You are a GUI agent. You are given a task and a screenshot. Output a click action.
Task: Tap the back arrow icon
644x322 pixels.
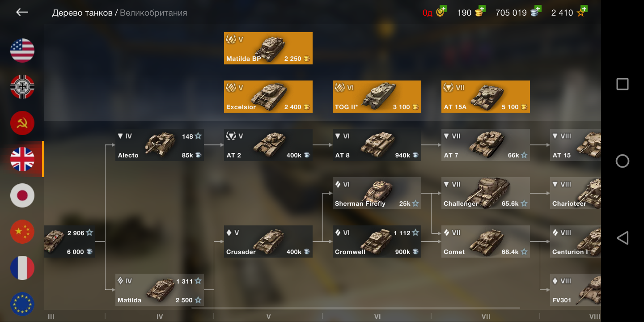click(x=22, y=13)
